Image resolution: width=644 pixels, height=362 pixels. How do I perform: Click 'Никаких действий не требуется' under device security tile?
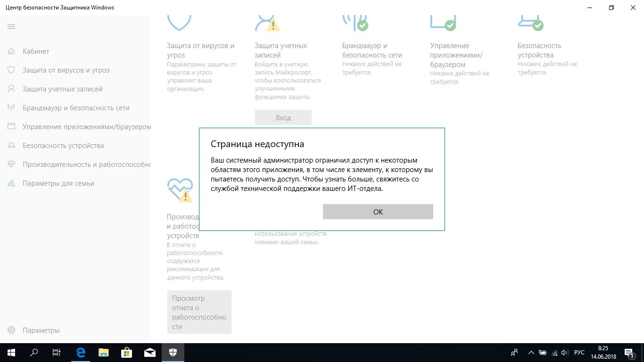pyautogui.click(x=547, y=68)
